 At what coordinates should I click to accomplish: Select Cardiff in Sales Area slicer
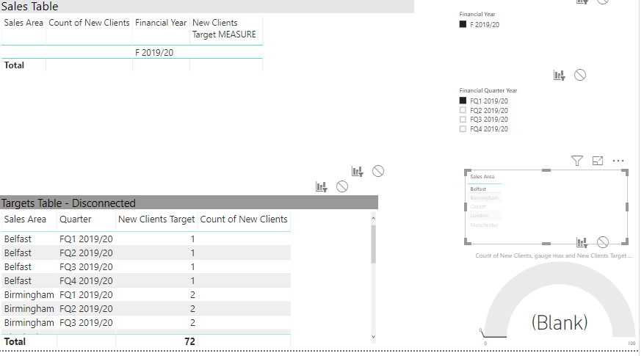[478, 206]
